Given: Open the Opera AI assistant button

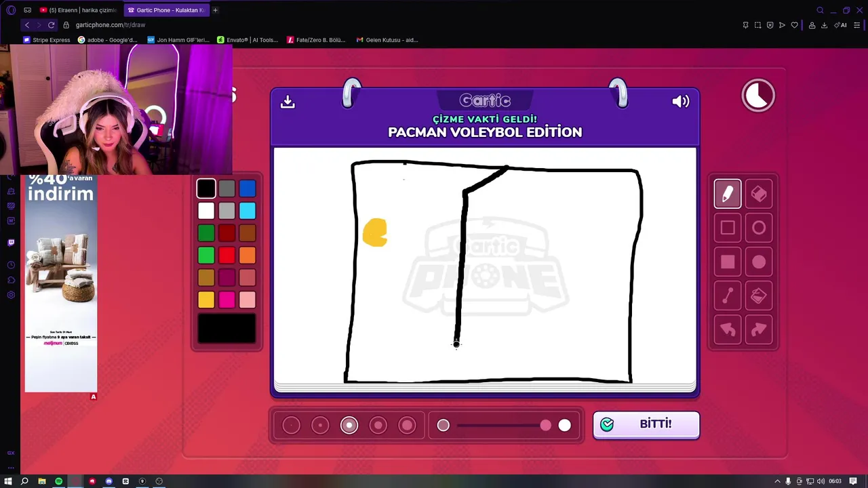Looking at the screenshot, I should [841, 25].
